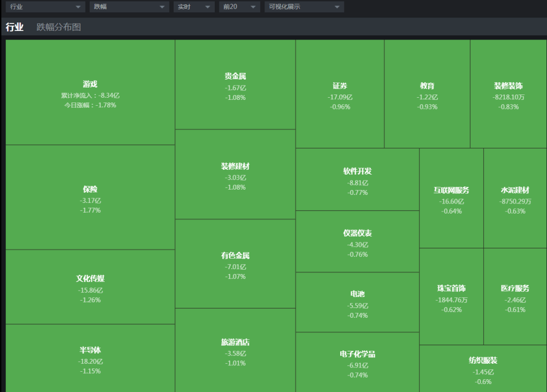Click the 水泥建材 sector tile
This screenshot has height=392, width=547.
515,198
